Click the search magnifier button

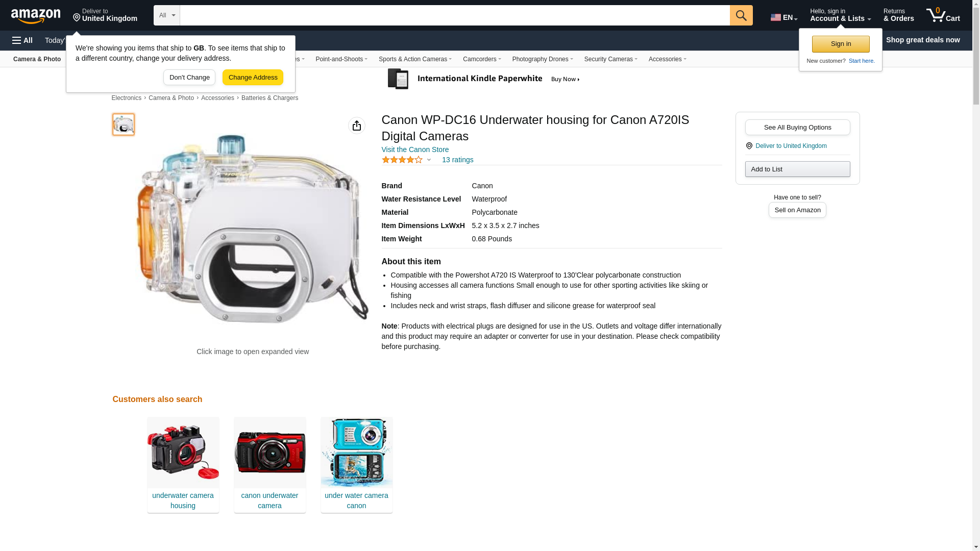pos(741,15)
